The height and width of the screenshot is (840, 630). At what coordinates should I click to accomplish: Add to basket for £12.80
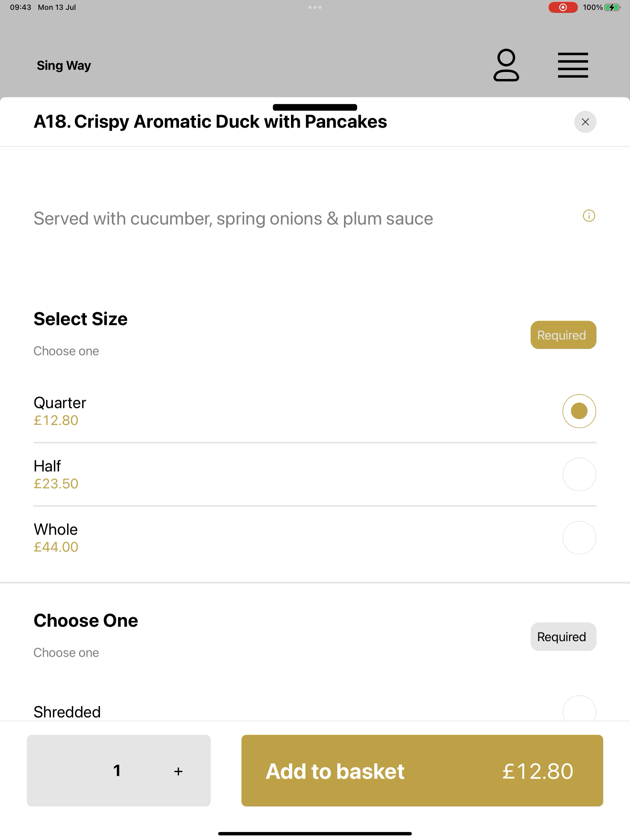(x=422, y=771)
